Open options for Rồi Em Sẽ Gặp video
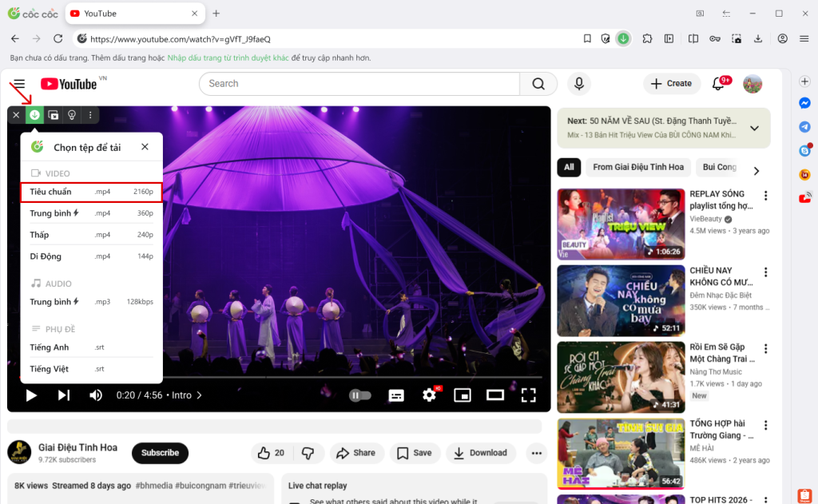This screenshot has height=504, width=818. (766, 348)
